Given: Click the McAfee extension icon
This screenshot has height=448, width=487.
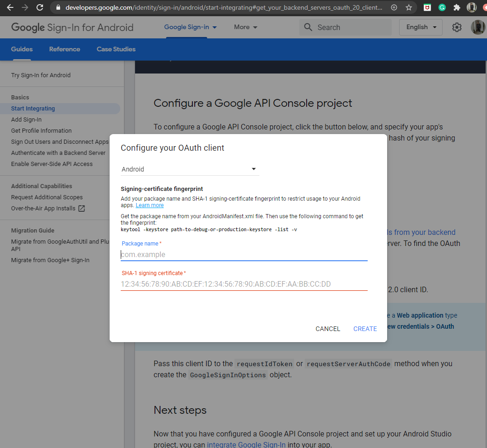Looking at the screenshot, I should [x=427, y=7].
